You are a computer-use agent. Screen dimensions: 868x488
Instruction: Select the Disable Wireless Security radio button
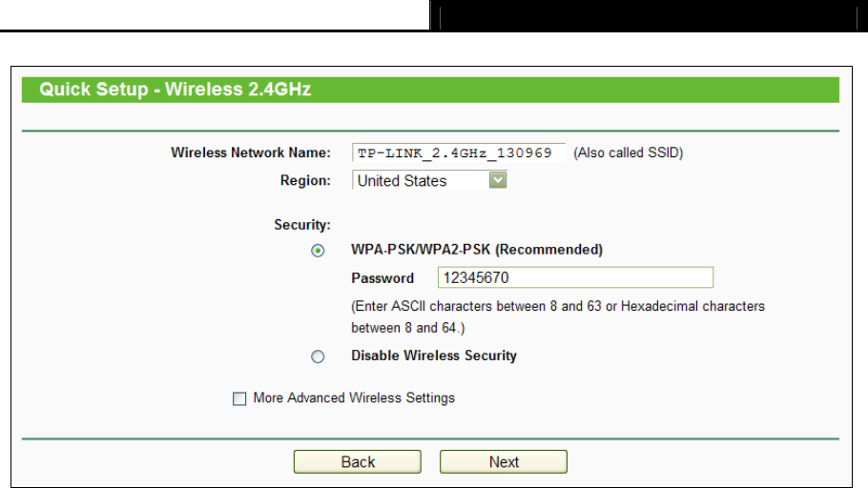[318, 356]
